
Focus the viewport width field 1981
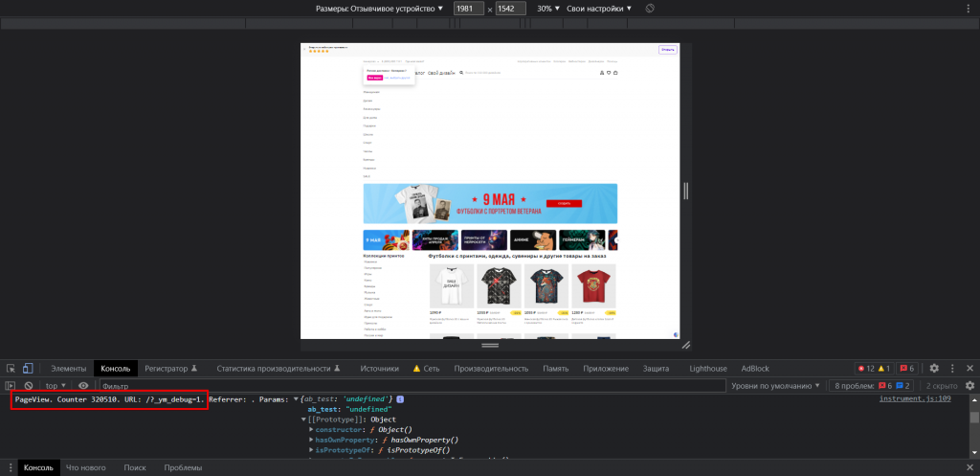pyautogui.click(x=469, y=9)
